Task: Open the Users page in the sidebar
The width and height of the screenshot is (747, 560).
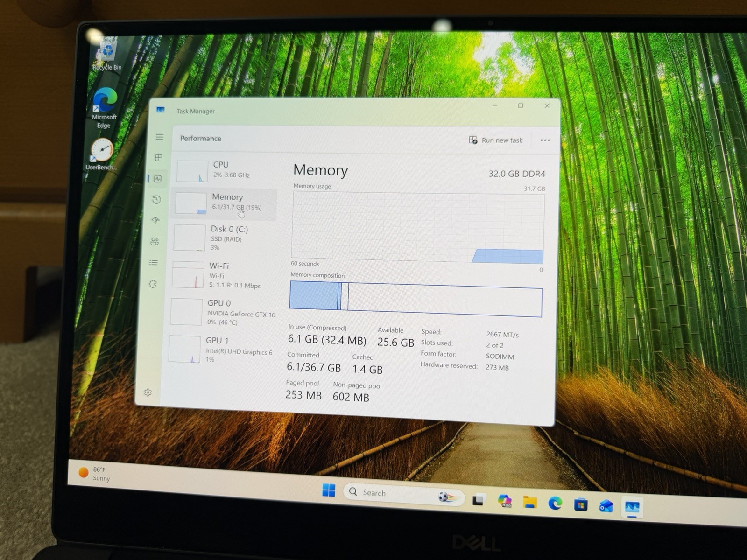Action: click(x=155, y=241)
